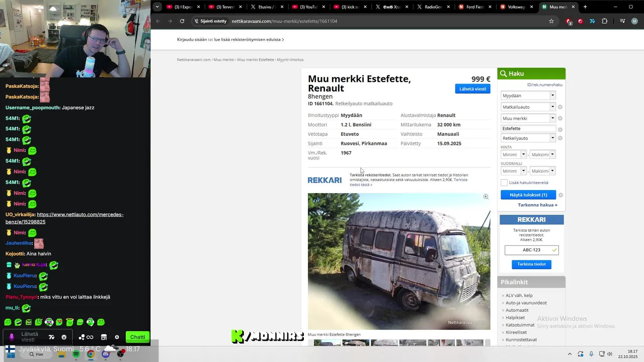Bookmark this page with the star icon

tap(551, 21)
